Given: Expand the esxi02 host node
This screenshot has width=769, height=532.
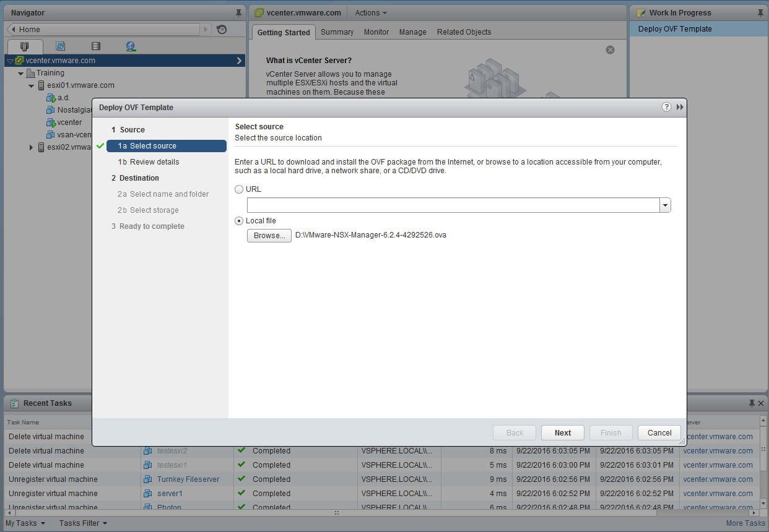Looking at the screenshot, I should [x=30, y=147].
